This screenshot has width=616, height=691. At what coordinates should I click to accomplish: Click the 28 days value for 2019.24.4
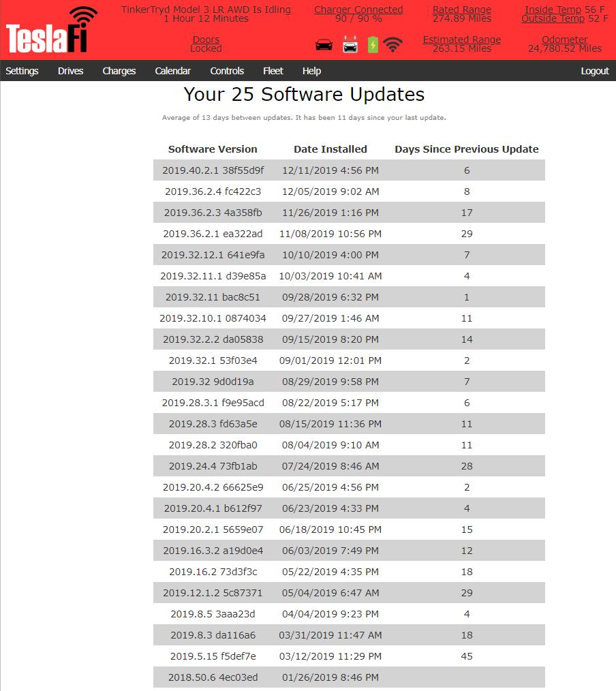(467, 467)
